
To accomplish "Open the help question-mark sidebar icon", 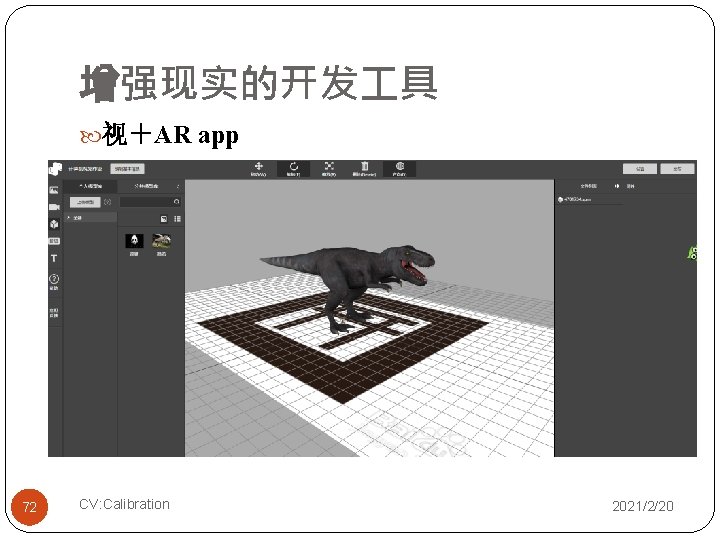I will coord(54,281).
